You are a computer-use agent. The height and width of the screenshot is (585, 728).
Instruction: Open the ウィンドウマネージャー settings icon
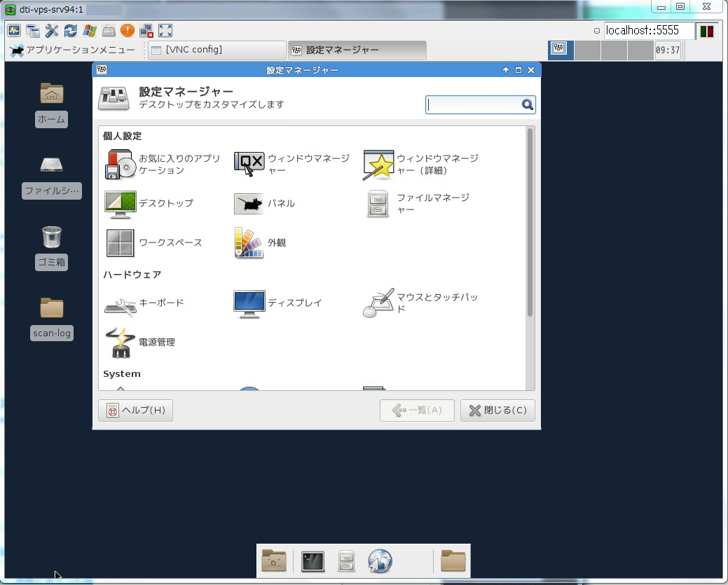(249, 165)
